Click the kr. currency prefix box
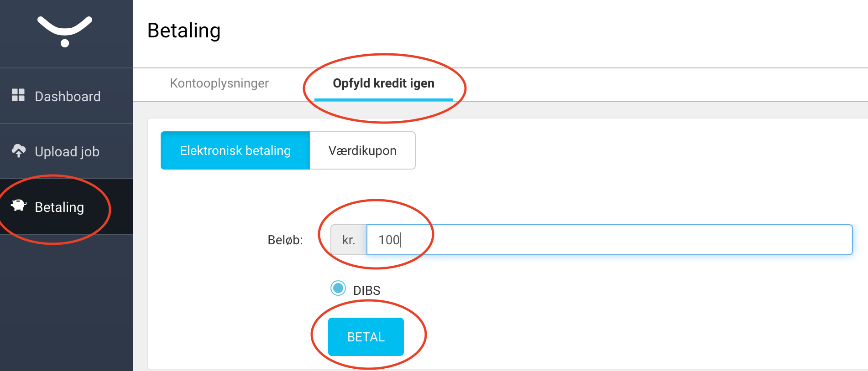 click(349, 240)
